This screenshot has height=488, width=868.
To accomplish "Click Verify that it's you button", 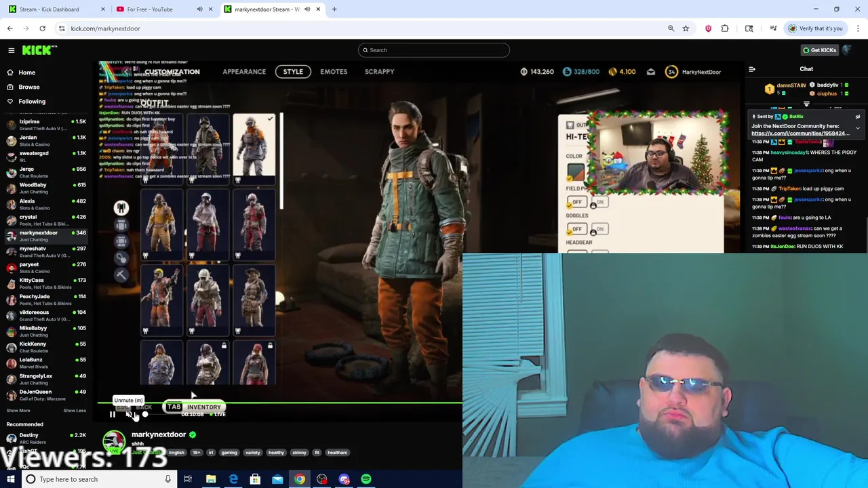I will pyautogui.click(x=816, y=28).
